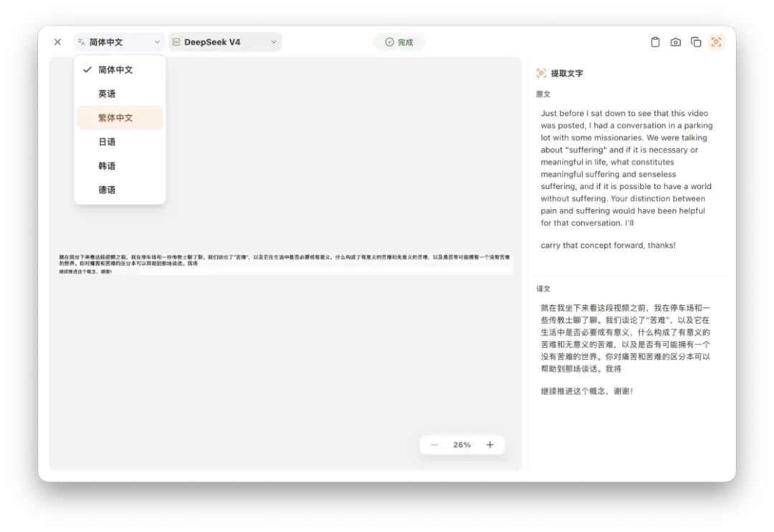
Task: Zoom in with the plus button
Action: point(489,445)
